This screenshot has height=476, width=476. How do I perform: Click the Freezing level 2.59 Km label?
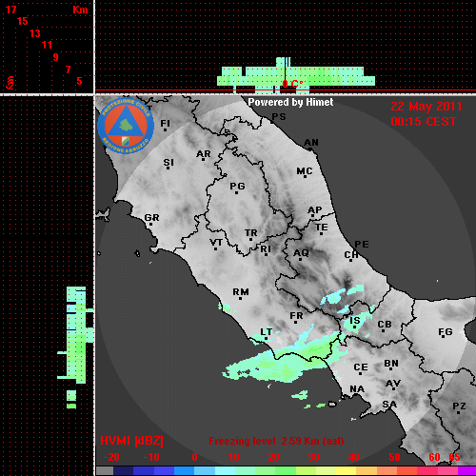click(276, 441)
